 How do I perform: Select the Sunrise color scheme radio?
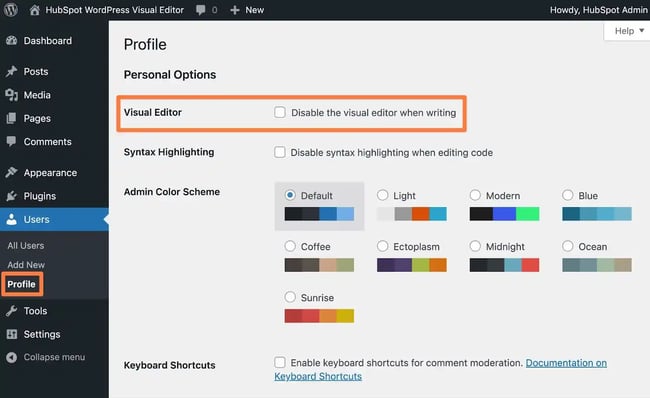click(x=290, y=297)
